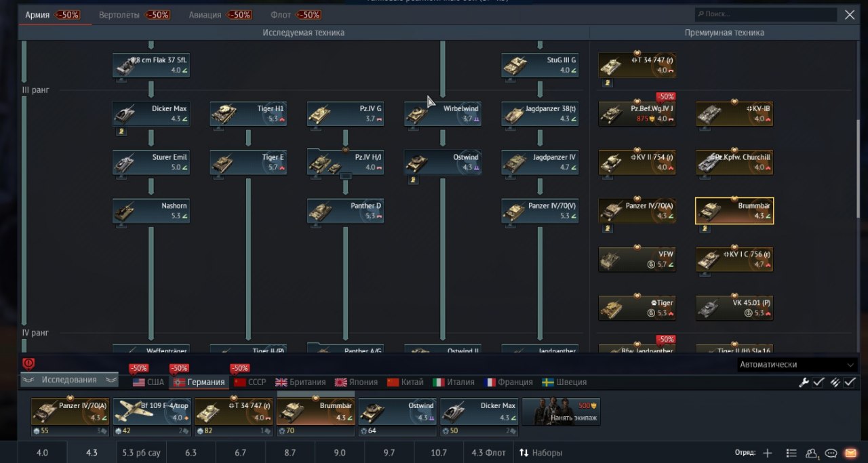
Task: Select Dicker Max crew slot at bottom
Action: tap(479, 412)
